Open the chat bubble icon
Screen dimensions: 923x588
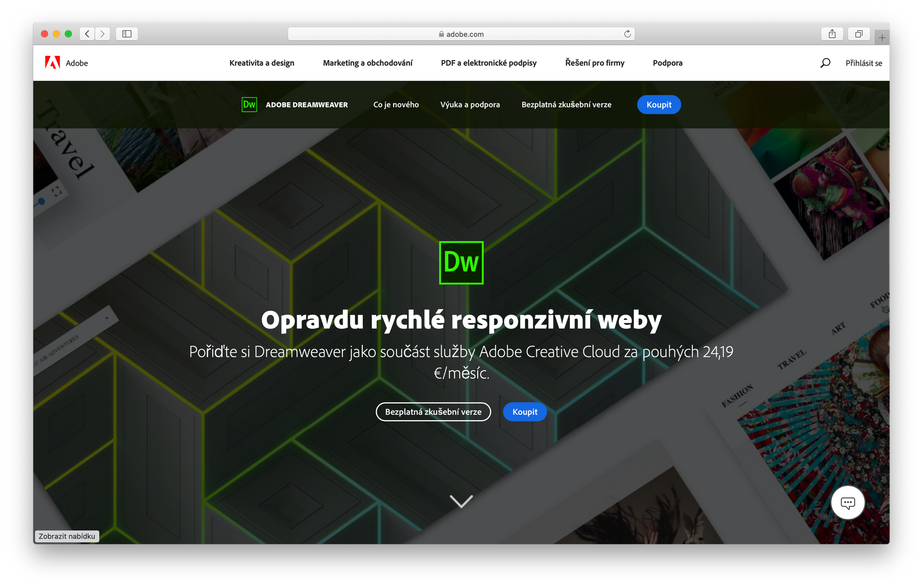coord(847,503)
